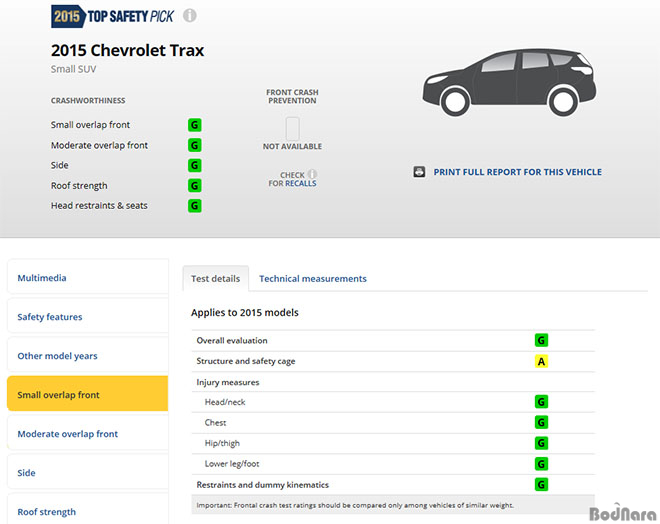Image resolution: width=660 pixels, height=524 pixels.
Task: Click the G badge for Lower leg/foot
Action: (x=541, y=464)
